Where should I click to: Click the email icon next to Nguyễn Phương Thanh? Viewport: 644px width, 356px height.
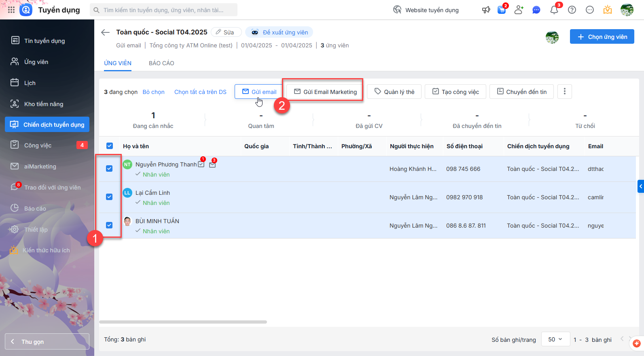[212, 164]
